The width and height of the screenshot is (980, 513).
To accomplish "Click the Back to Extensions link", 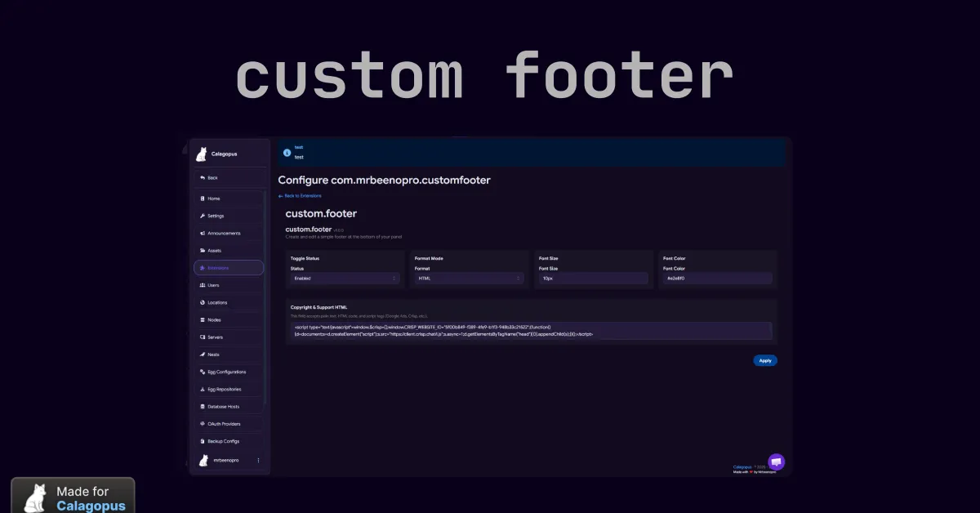I will [x=300, y=196].
